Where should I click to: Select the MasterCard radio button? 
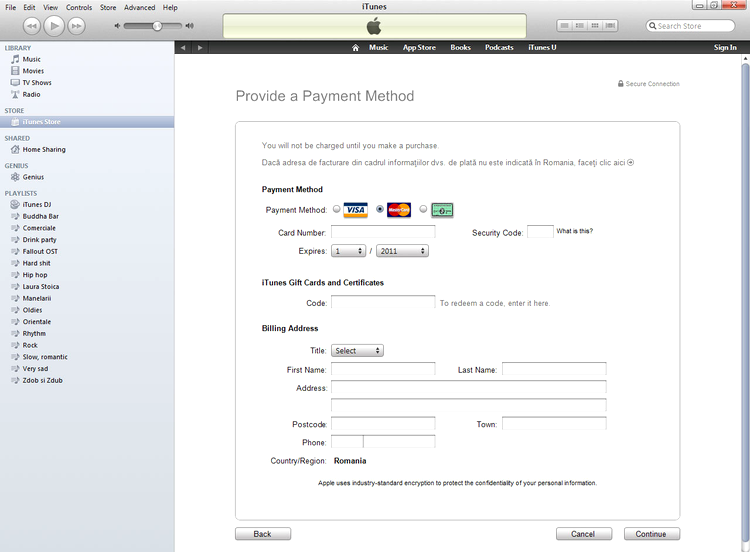pyautogui.click(x=380, y=209)
